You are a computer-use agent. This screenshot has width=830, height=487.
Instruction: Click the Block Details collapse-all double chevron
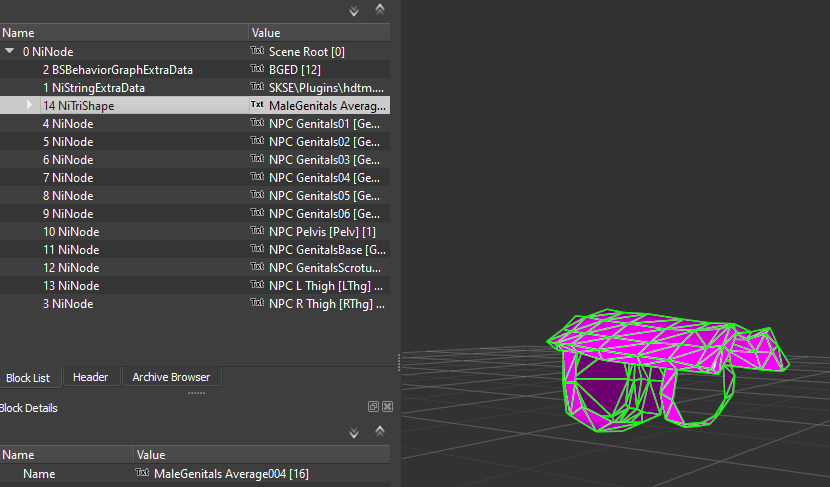pos(380,431)
